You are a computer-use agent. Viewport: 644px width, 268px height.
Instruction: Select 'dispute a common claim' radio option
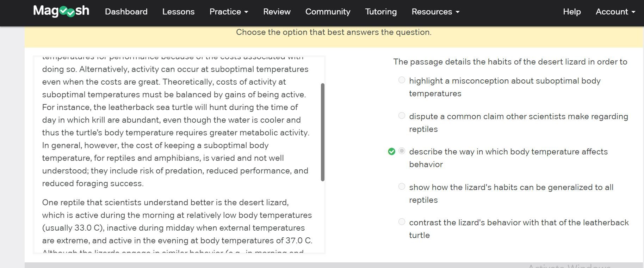click(x=402, y=116)
